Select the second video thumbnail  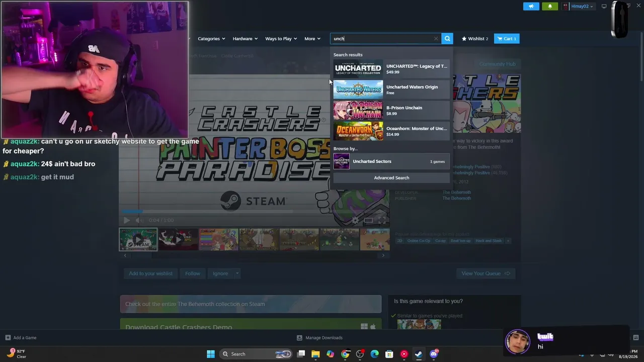click(178, 239)
